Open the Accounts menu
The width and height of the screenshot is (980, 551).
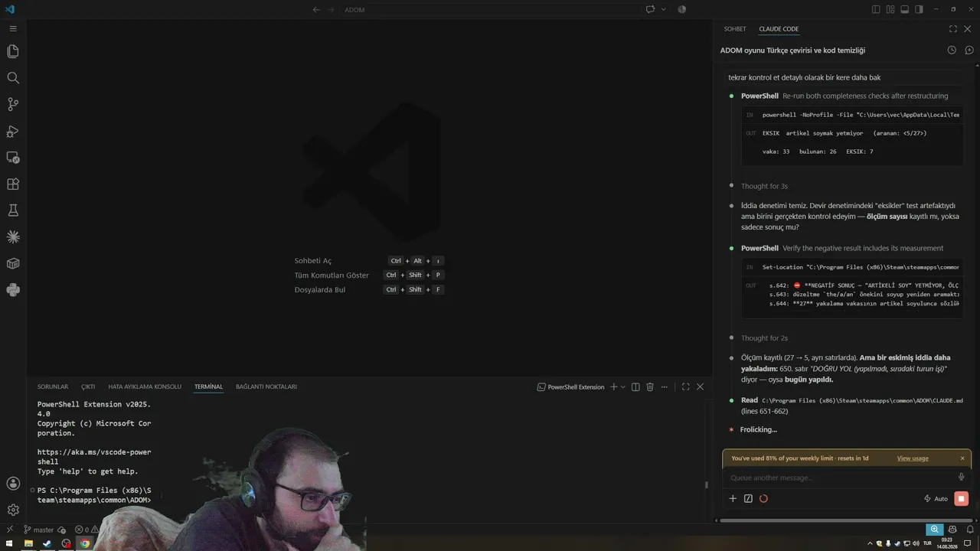point(13,484)
